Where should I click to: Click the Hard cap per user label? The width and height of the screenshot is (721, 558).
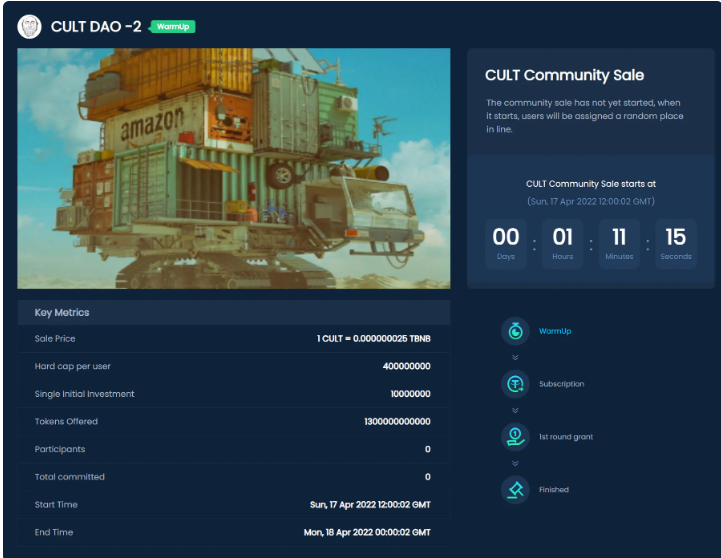[x=73, y=366]
